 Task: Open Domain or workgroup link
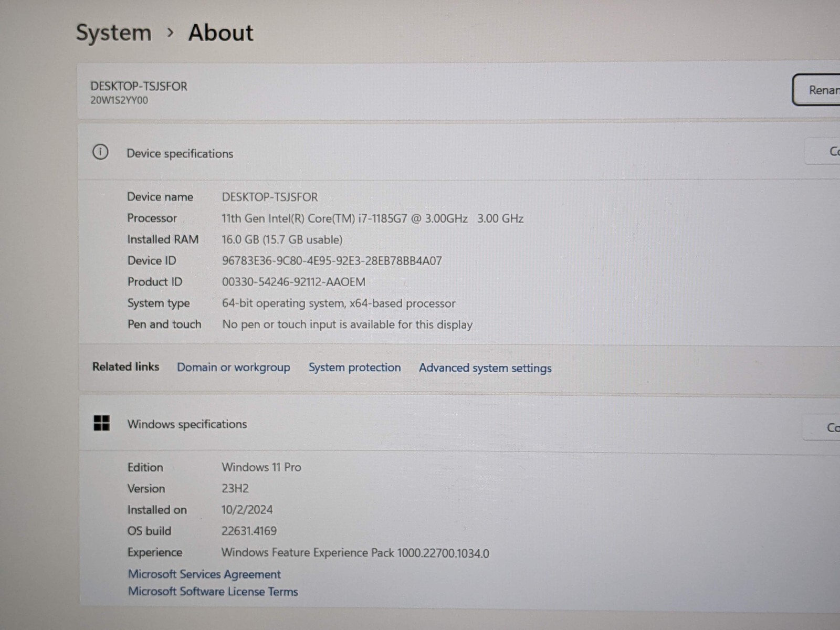tap(233, 367)
